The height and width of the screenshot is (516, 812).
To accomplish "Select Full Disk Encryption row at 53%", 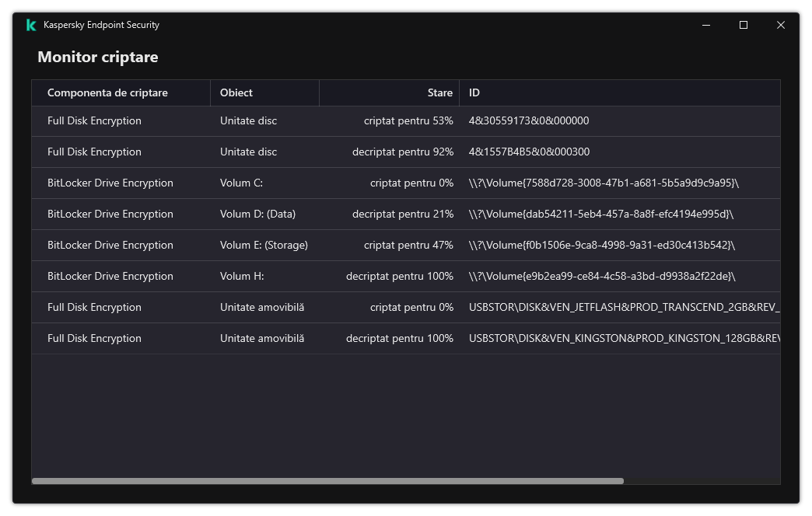I will click(94, 121).
